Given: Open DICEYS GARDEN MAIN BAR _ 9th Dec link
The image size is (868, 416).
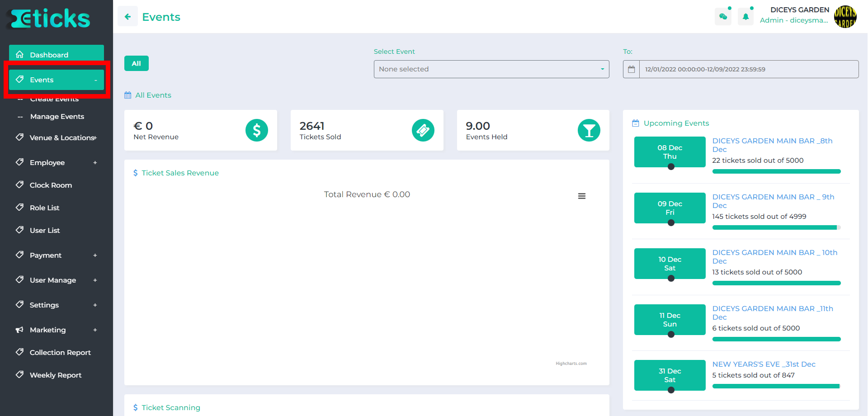Looking at the screenshot, I should (x=773, y=201).
